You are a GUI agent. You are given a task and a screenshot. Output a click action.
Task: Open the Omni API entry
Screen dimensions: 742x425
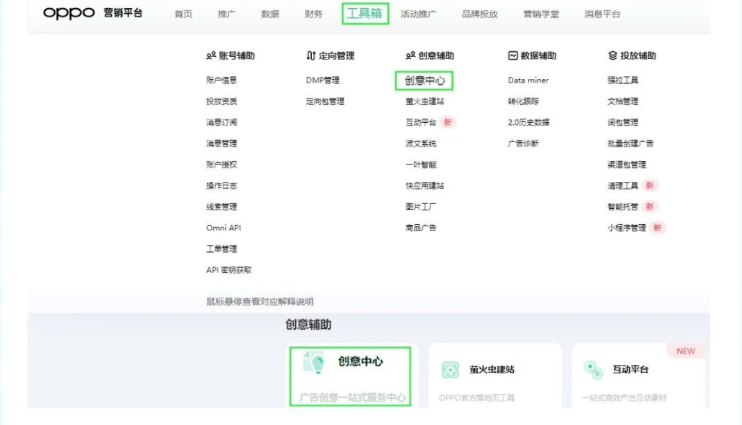click(223, 228)
